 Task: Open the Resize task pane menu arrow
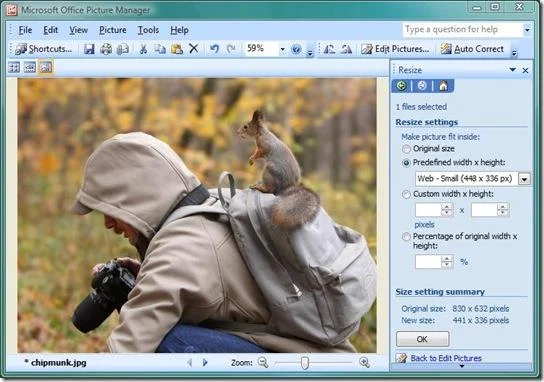click(x=512, y=70)
